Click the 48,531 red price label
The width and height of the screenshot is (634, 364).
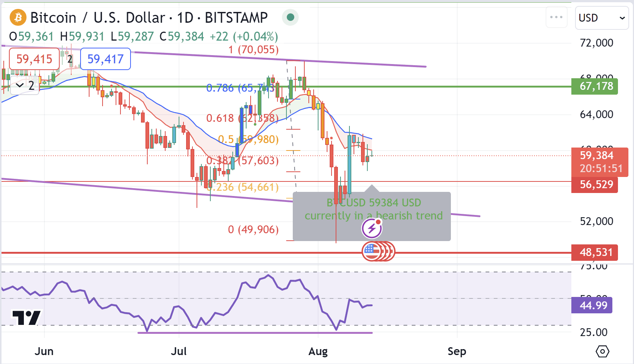click(594, 252)
